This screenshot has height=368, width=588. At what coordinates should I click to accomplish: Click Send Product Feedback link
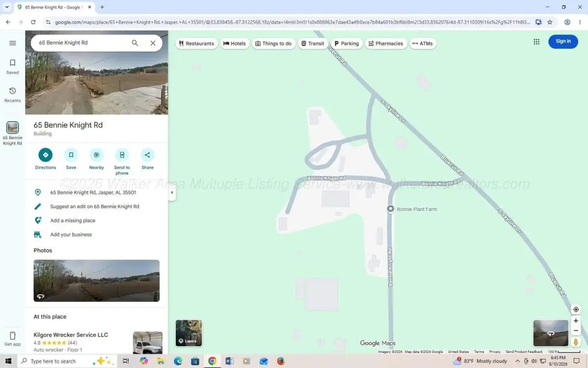pyautogui.click(x=524, y=352)
